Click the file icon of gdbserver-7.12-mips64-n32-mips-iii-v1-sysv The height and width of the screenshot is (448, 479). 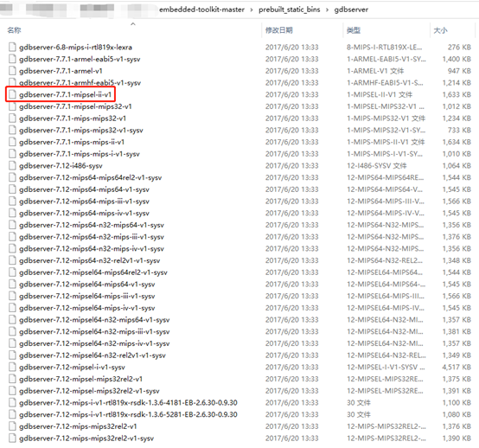coord(12,237)
